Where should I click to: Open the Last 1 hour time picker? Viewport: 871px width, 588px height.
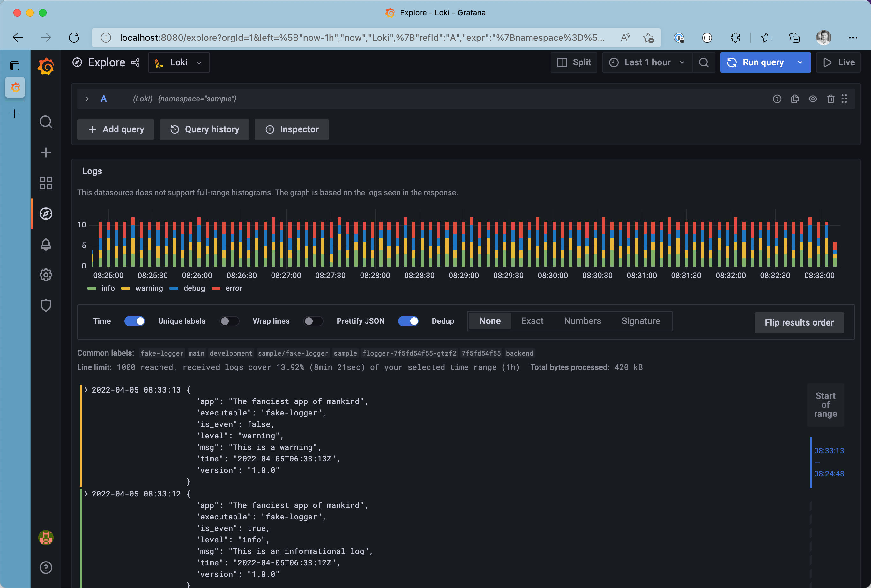[x=647, y=62]
